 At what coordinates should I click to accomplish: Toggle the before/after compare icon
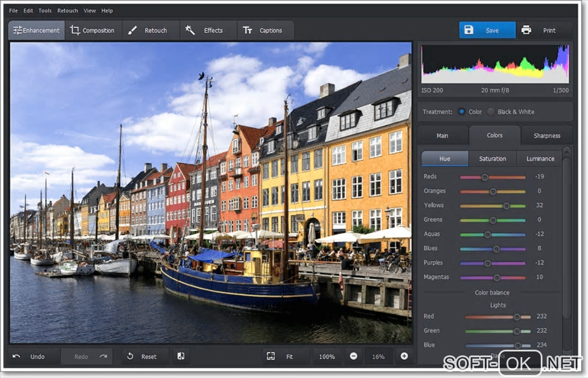[181, 356]
